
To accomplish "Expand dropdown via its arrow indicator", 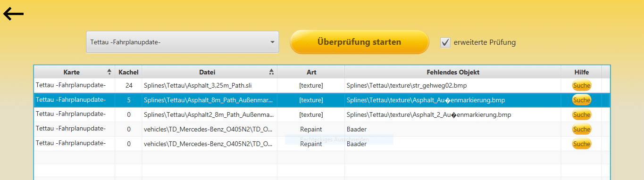I will 272,42.
